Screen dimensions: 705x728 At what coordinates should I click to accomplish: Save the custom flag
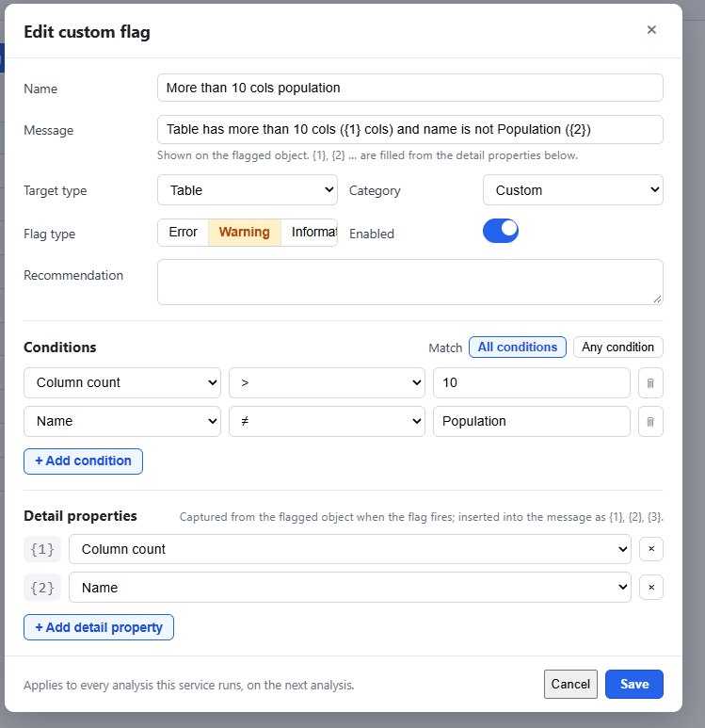click(634, 684)
